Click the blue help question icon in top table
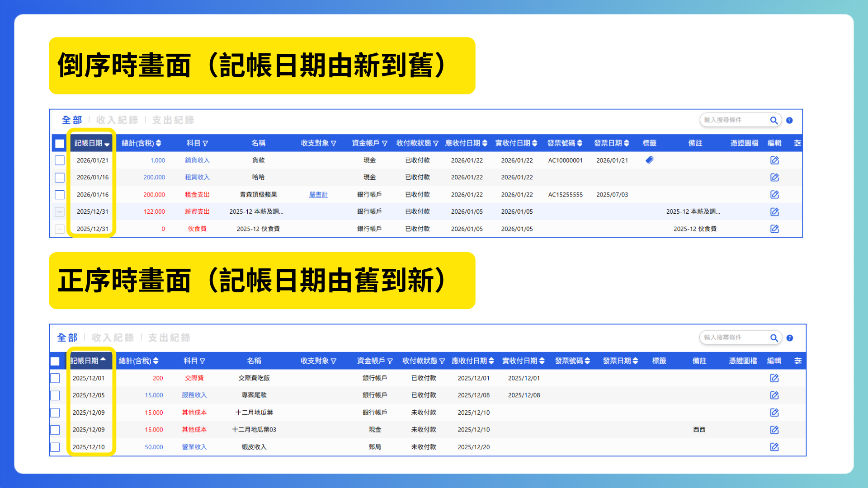The height and width of the screenshot is (488, 868). 789,120
